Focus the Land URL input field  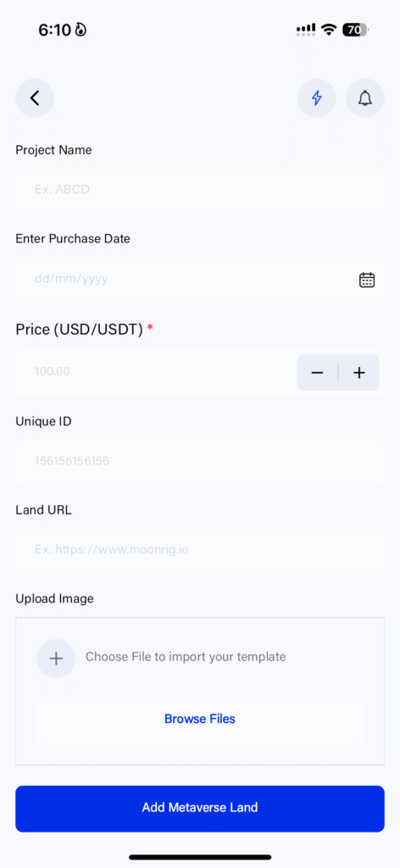coord(200,550)
